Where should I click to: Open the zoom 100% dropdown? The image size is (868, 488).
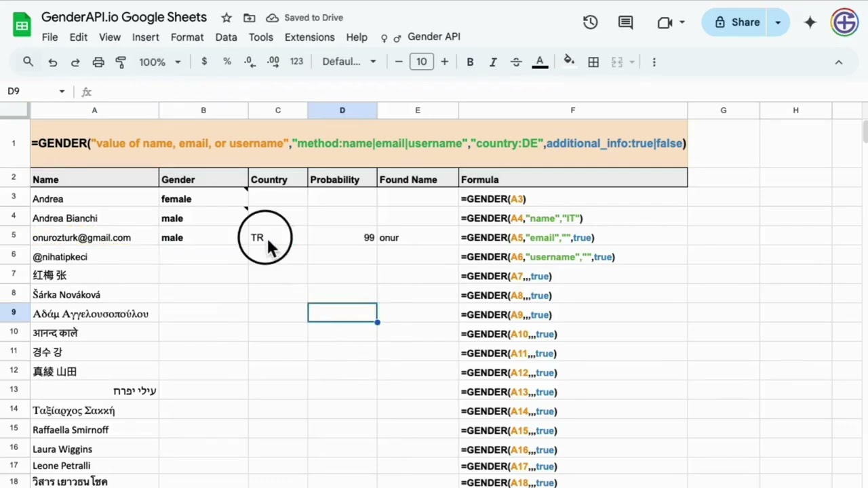click(160, 62)
